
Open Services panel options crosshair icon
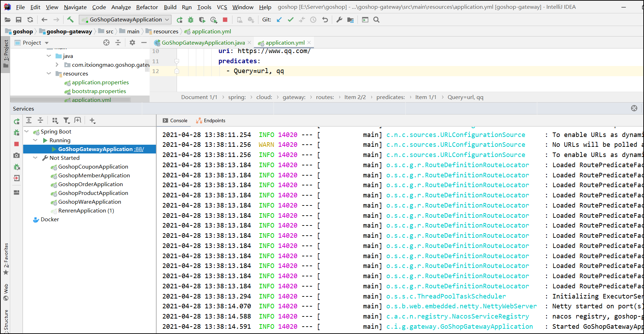coord(634,108)
